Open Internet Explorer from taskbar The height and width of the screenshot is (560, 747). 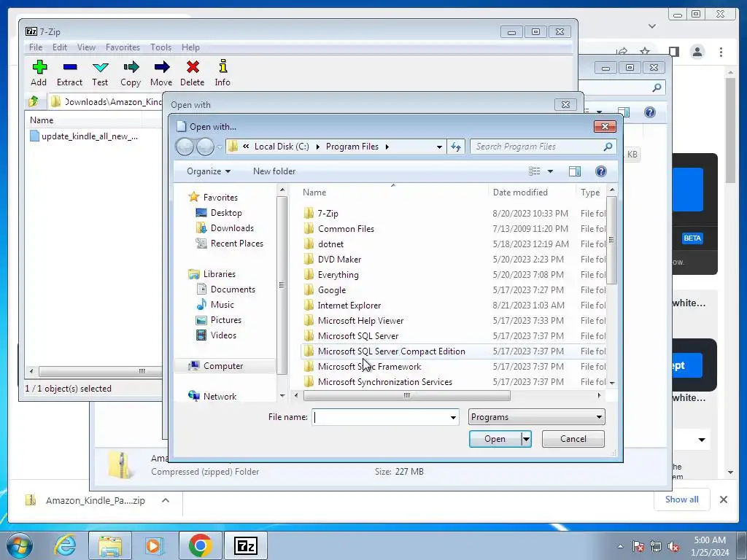(65, 545)
